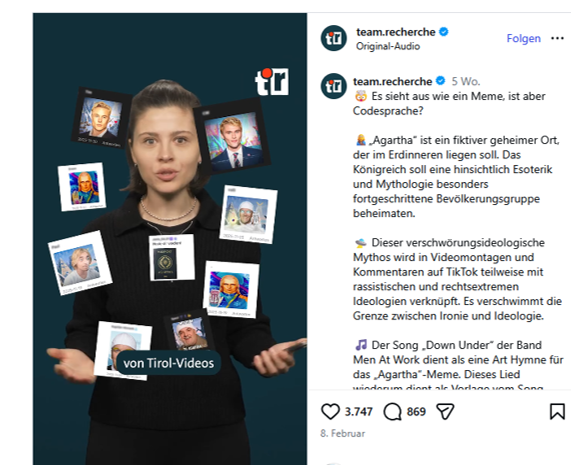Click the team.recherche avatar in the header

334,38
